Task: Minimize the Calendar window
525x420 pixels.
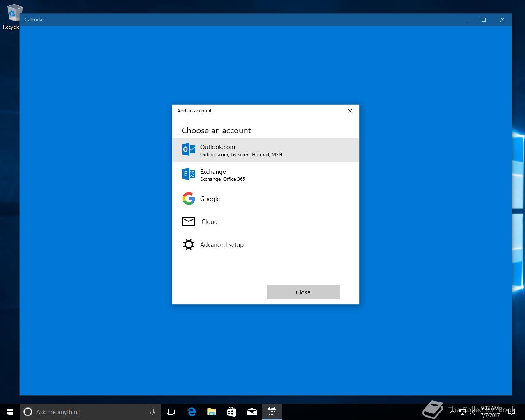Action: click(x=465, y=20)
